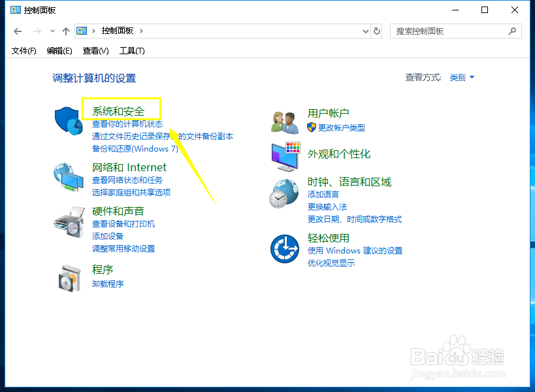
Task: Open the Hardware and Sound printer icon
Action: click(x=69, y=221)
